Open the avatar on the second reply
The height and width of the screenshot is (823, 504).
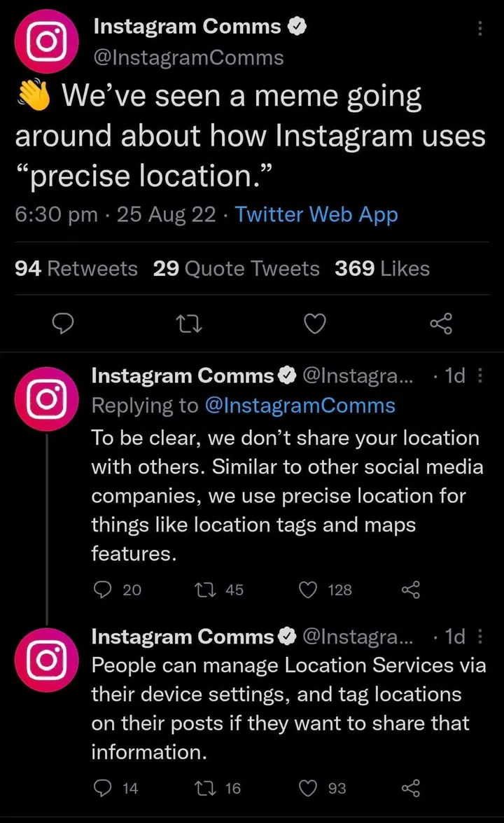click(x=46, y=659)
